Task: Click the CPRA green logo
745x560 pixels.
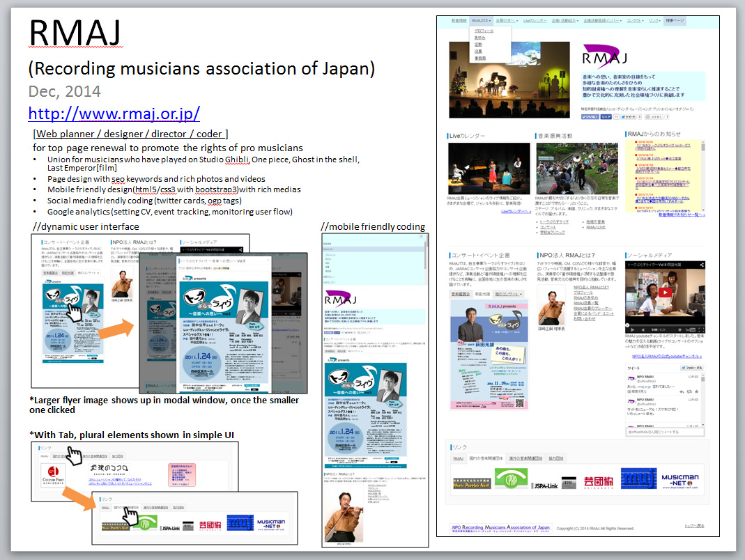Action: click(512, 479)
